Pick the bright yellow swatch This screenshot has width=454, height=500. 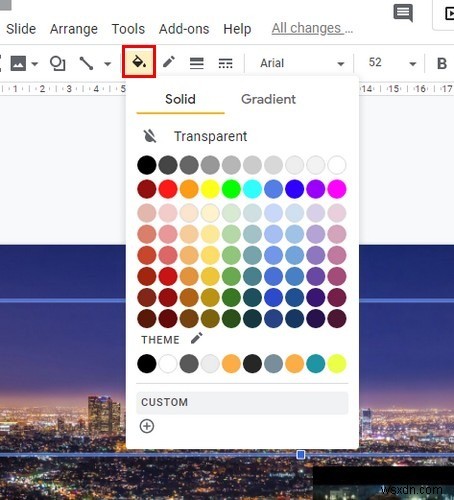(210, 189)
